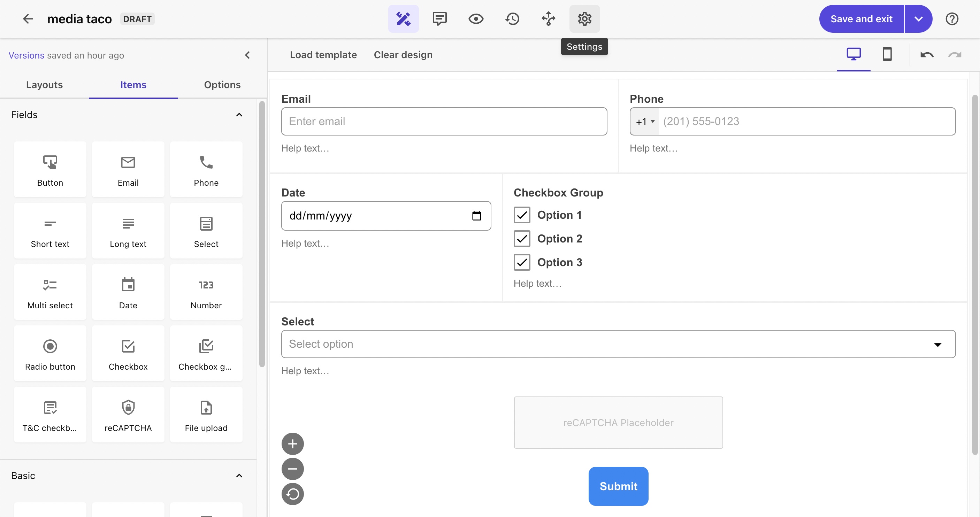Add a Select field item

pos(206,231)
